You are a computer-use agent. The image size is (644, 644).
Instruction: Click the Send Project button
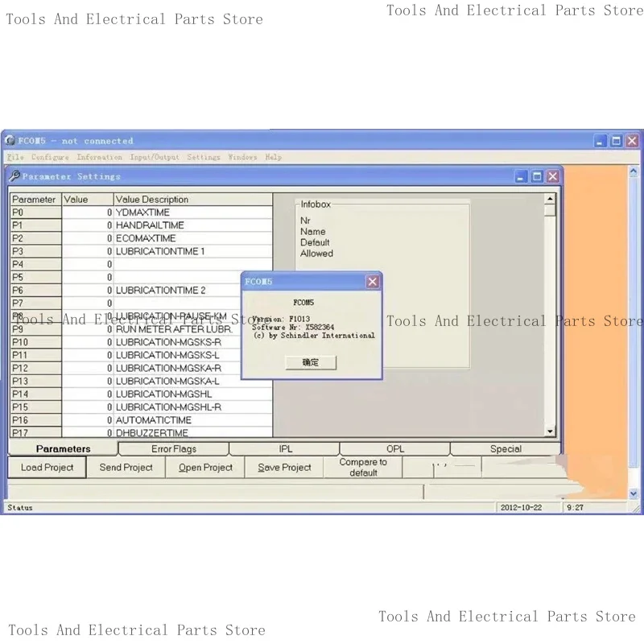(126, 468)
